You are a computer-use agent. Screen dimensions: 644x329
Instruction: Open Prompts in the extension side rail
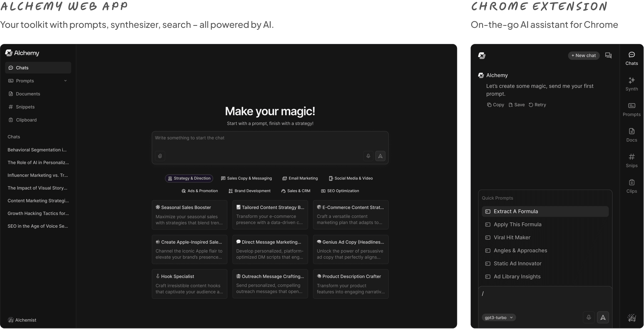(632, 110)
